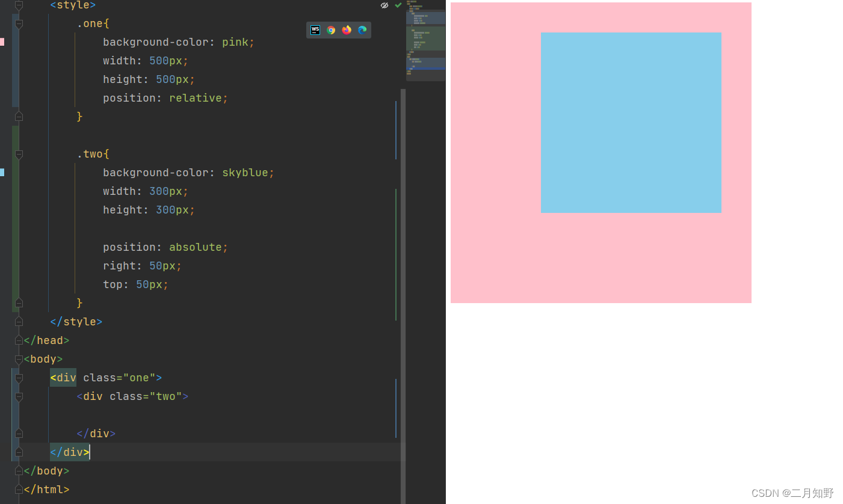
Task: Click fold marker at </style> closing tag
Action: [19, 322]
